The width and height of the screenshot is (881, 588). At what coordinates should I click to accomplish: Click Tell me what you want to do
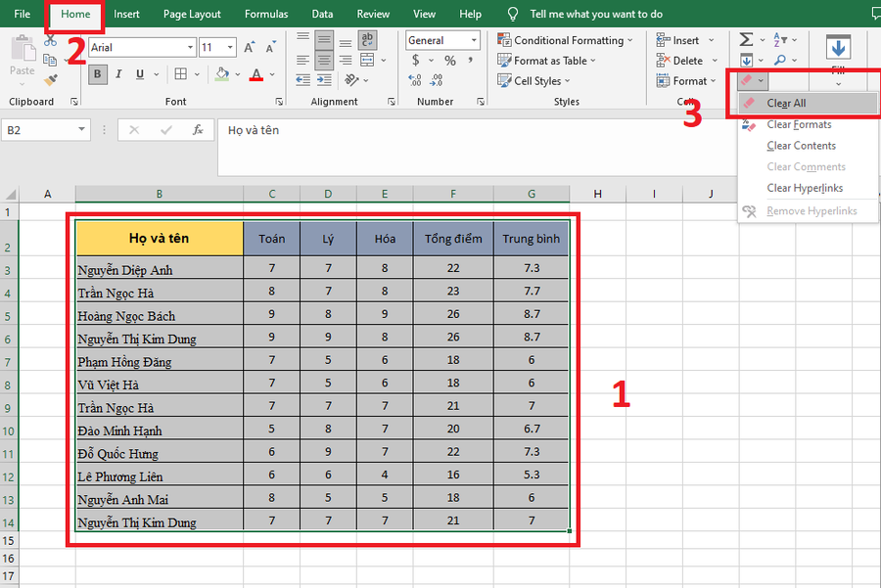pyautogui.click(x=596, y=14)
